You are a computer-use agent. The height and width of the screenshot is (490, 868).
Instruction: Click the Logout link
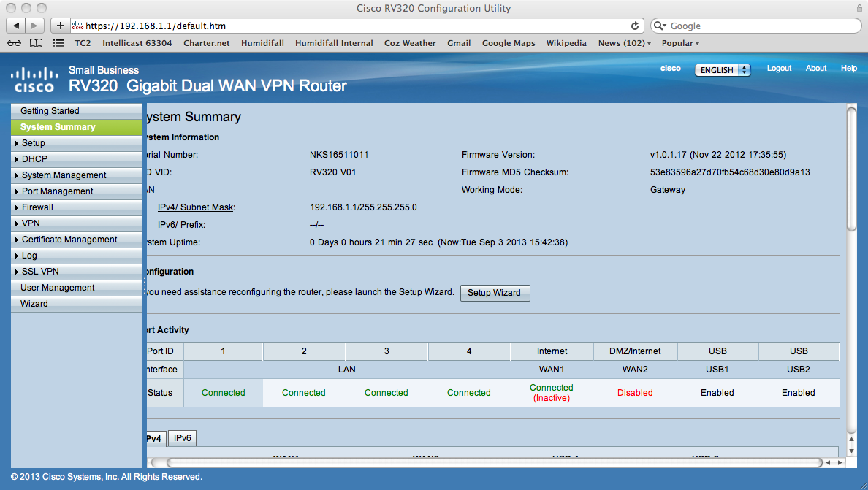click(x=779, y=68)
